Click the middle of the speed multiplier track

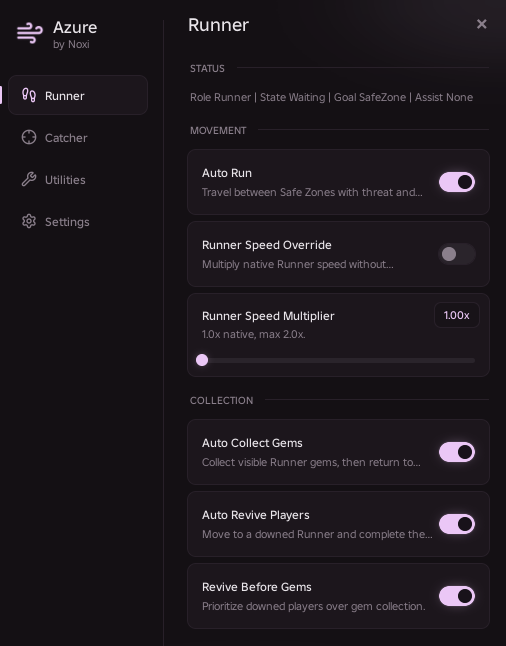[x=338, y=360]
